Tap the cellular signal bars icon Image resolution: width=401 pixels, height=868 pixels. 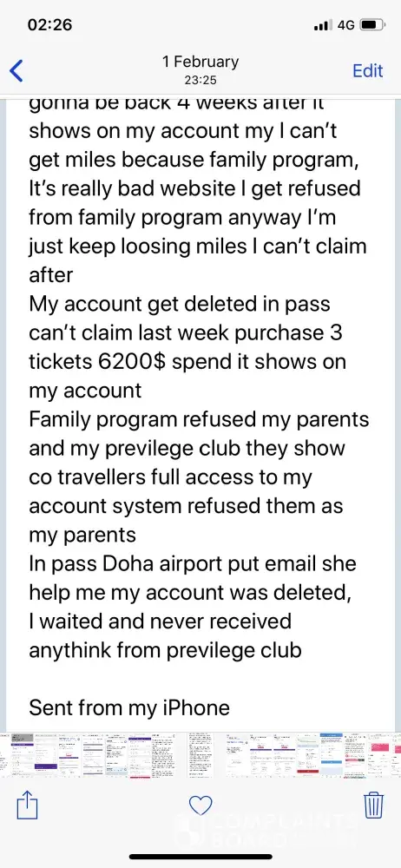point(324,25)
